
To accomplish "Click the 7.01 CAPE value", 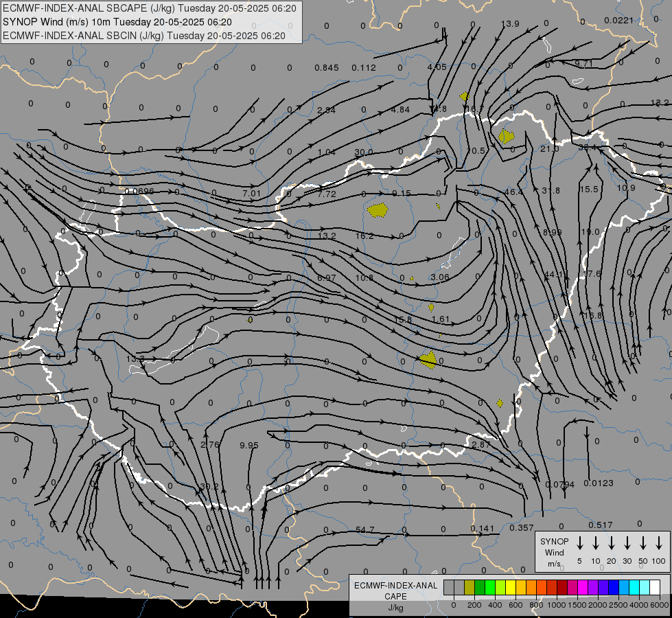I will pyautogui.click(x=252, y=194).
